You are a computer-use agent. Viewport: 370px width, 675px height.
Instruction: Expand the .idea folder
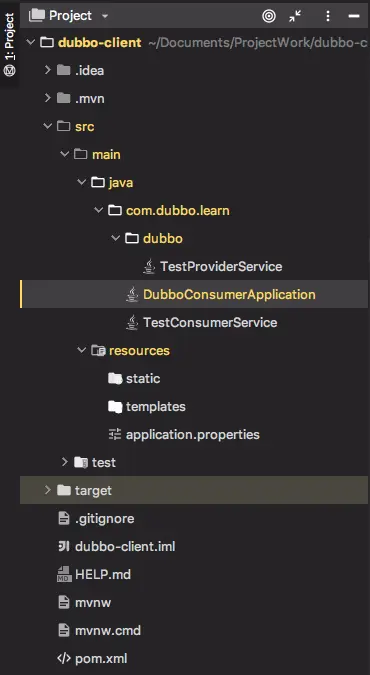(47, 70)
